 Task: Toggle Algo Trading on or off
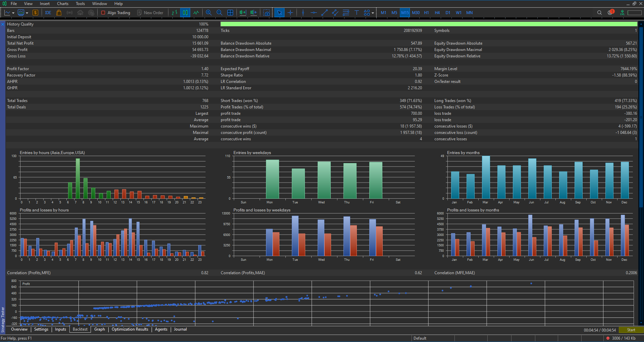(115, 12)
